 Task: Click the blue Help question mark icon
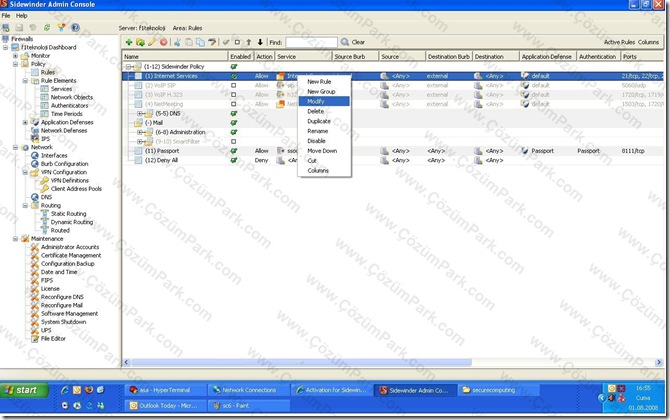point(75,27)
